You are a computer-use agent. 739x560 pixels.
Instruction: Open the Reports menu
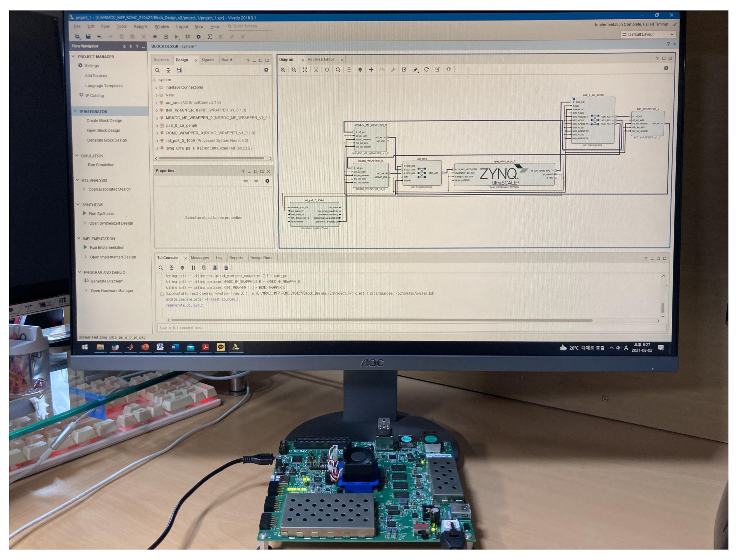pyautogui.click(x=141, y=27)
